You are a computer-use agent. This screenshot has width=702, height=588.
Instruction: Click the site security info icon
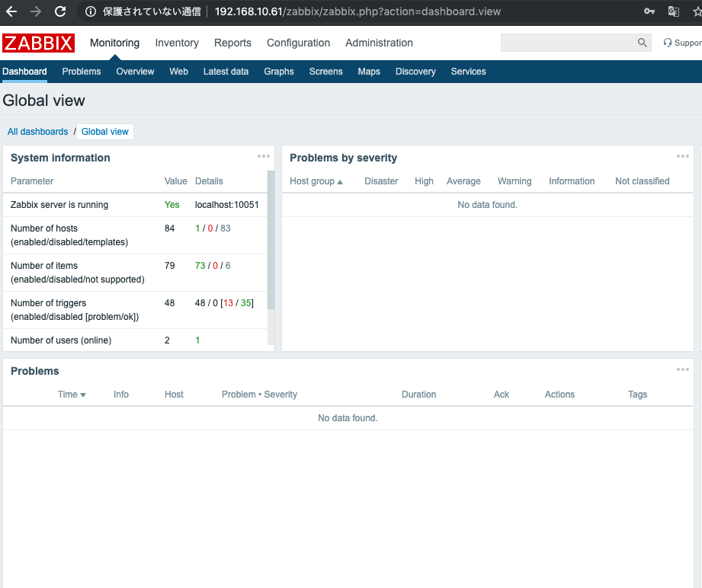point(91,11)
